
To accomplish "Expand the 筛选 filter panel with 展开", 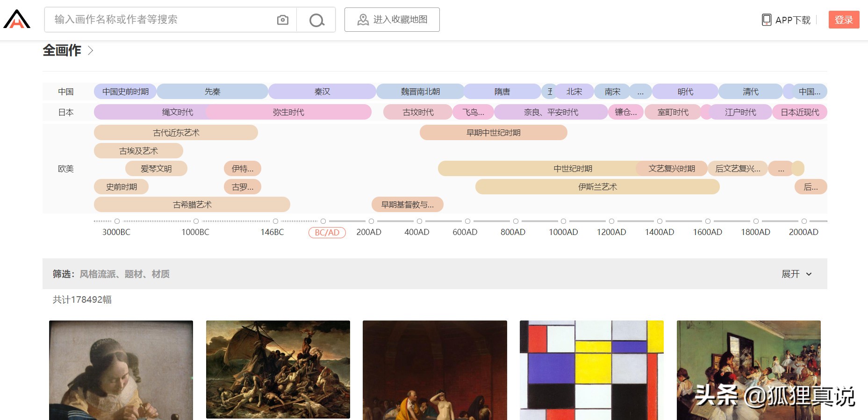I will coord(796,274).
